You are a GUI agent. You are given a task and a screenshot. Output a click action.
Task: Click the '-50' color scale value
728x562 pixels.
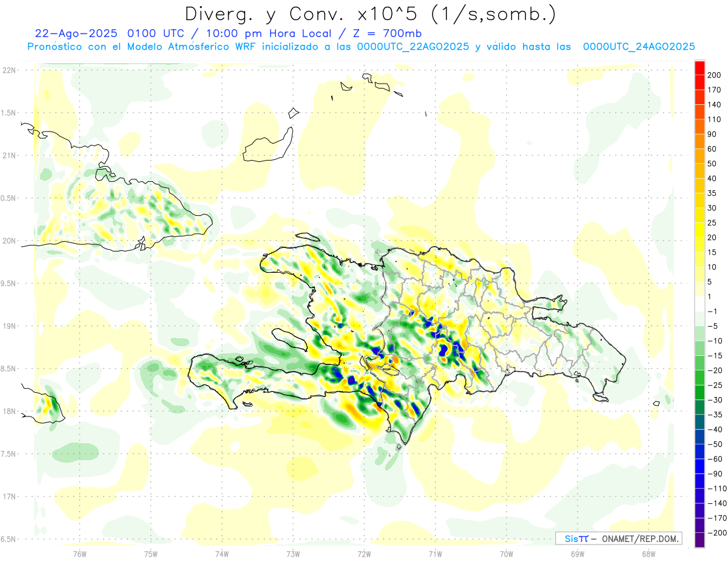click(x=715, y=444)
